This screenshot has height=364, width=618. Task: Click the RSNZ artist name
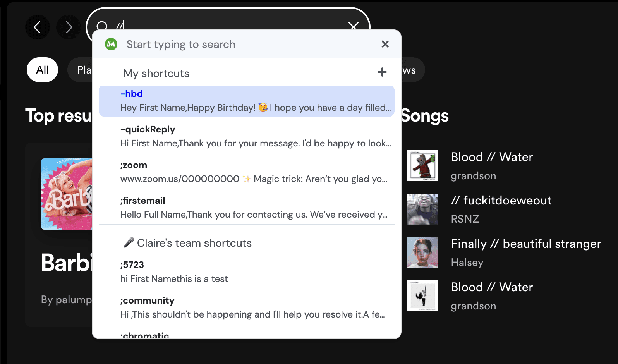click(x=465, y=219)
